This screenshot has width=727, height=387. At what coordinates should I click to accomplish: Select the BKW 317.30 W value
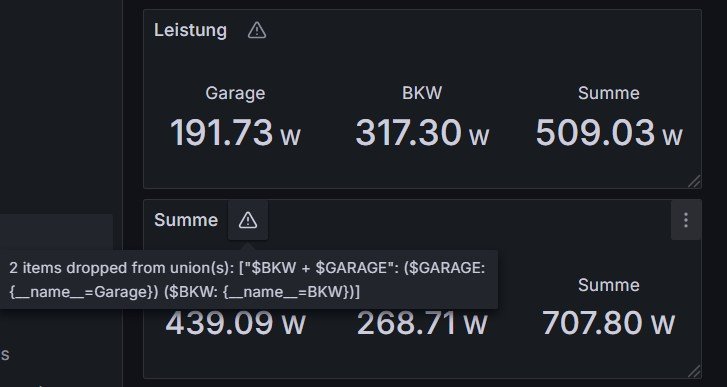pos(422,133)
